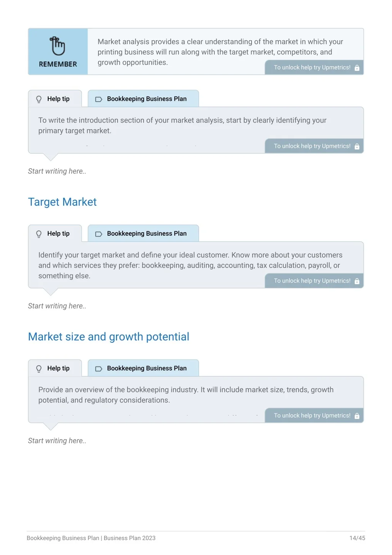
Task: Click the Market size and growth potential heading
Action: (x=109, y=337)
